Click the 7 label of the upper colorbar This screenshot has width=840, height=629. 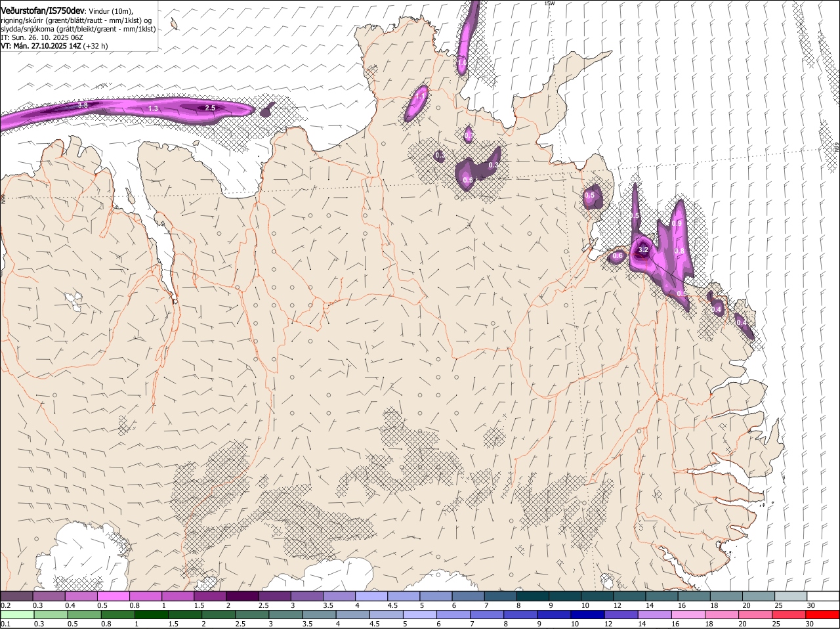486,605
